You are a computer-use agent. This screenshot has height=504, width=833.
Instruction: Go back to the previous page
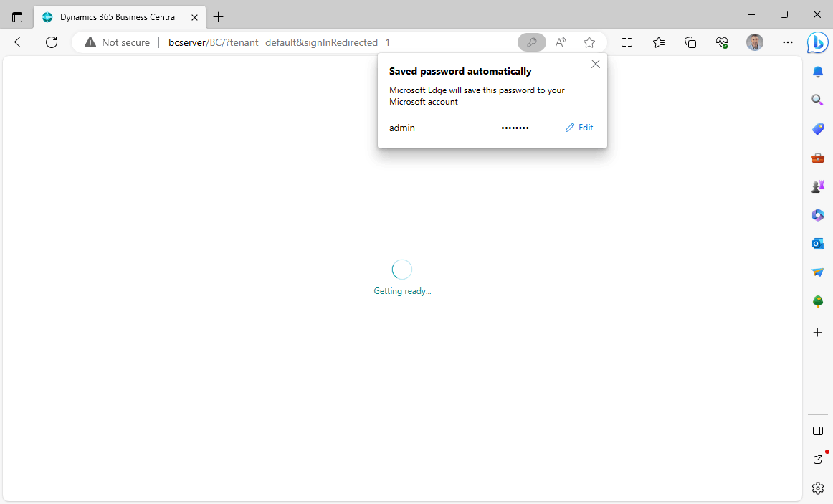[x=19, y=42]
